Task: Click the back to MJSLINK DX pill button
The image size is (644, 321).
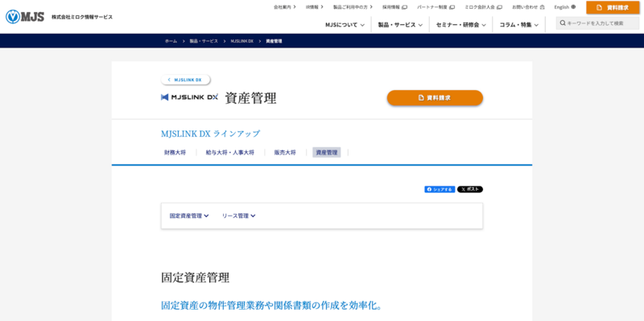Action: pyautogui.click(x=186, y=80)
